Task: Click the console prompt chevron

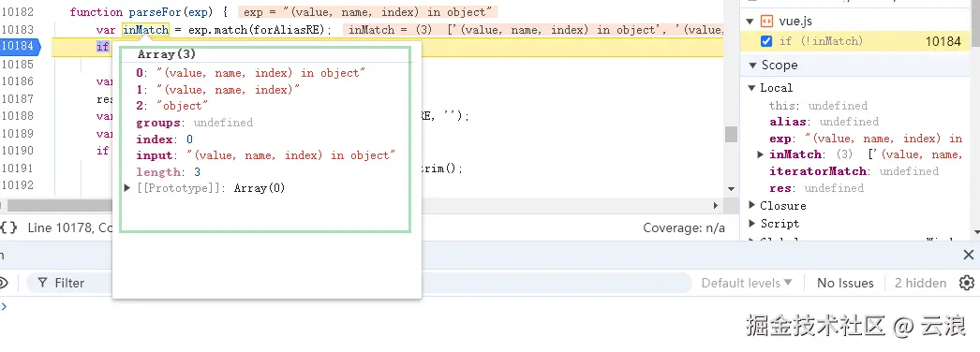Action: pyautogui.click(x=4, y=306)
